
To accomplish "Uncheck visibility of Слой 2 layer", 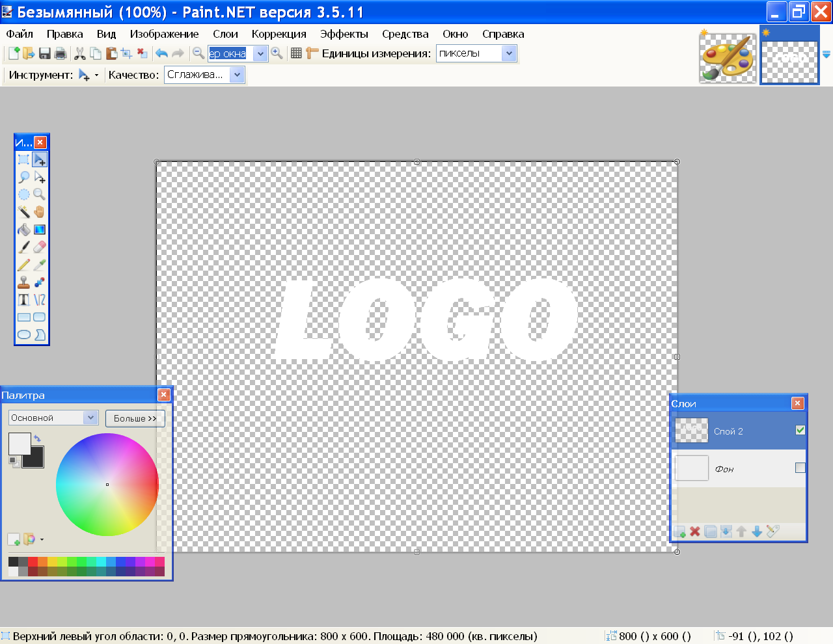I will pos(800,430).
